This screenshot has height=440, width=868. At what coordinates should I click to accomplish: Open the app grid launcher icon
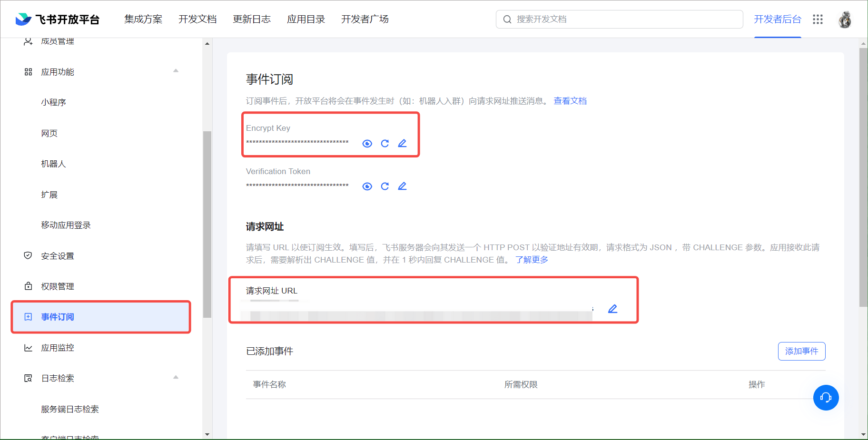(818, 20)
